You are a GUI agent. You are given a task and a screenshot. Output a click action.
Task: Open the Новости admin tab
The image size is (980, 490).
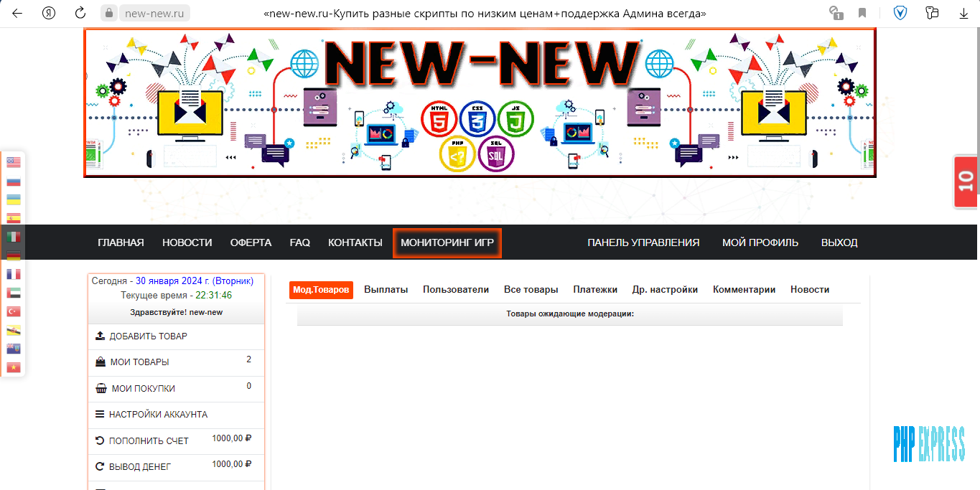point(810,290)
